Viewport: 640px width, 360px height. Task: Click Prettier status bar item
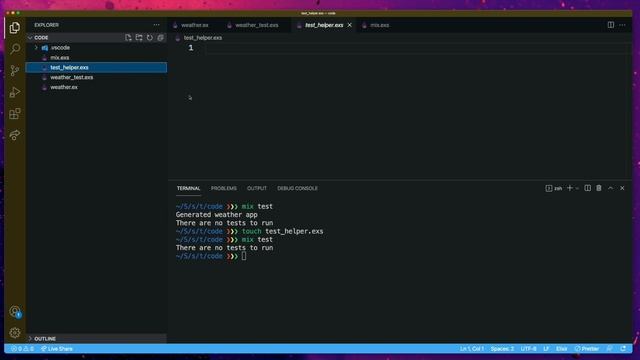click(x=587, y=349)
